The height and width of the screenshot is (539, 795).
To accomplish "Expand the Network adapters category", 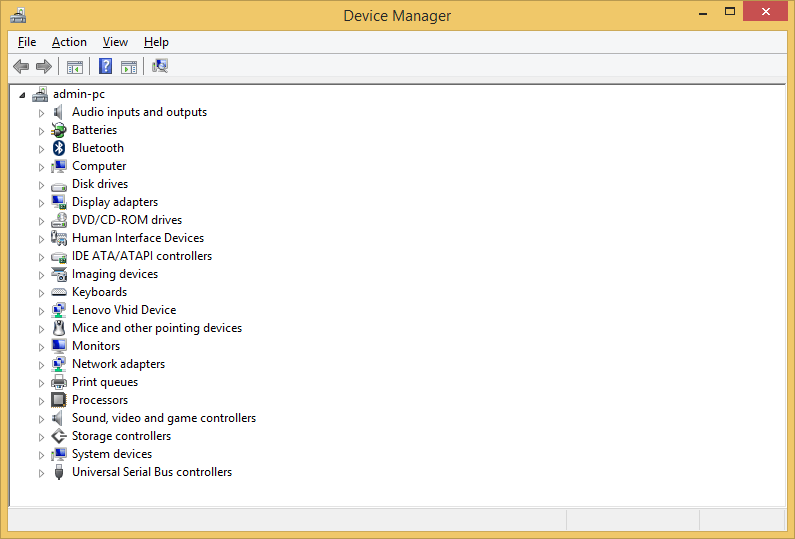I will coord(42,365).
